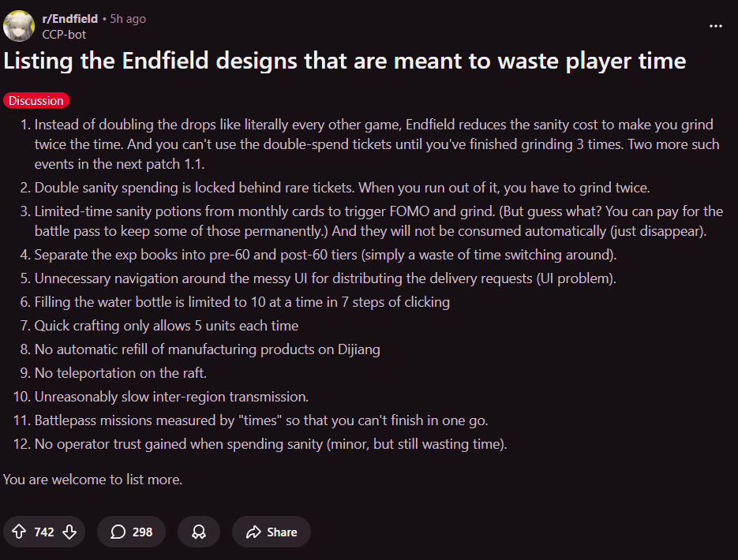Open CCP-bot's user profile
This screenshot has width=738, height=560.
pos(64,35)
